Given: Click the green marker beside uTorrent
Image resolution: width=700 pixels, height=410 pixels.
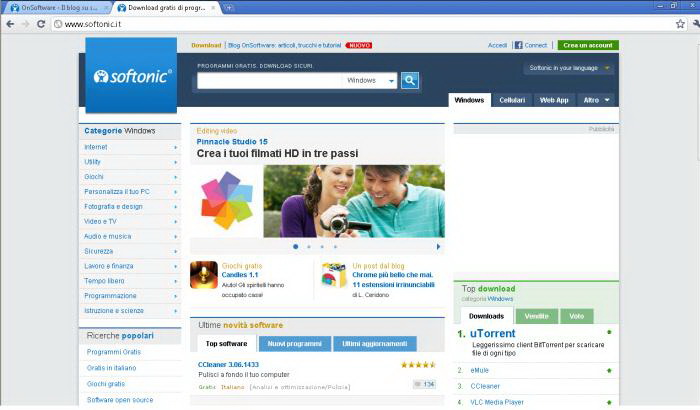Looking at the screenshot, I should click(x=609, y=332).
